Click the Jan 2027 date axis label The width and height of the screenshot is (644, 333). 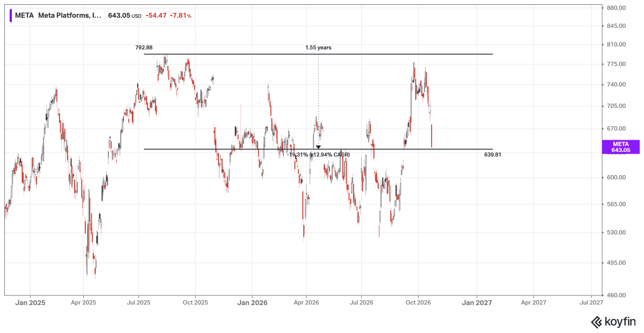click(x=476, y=302)
